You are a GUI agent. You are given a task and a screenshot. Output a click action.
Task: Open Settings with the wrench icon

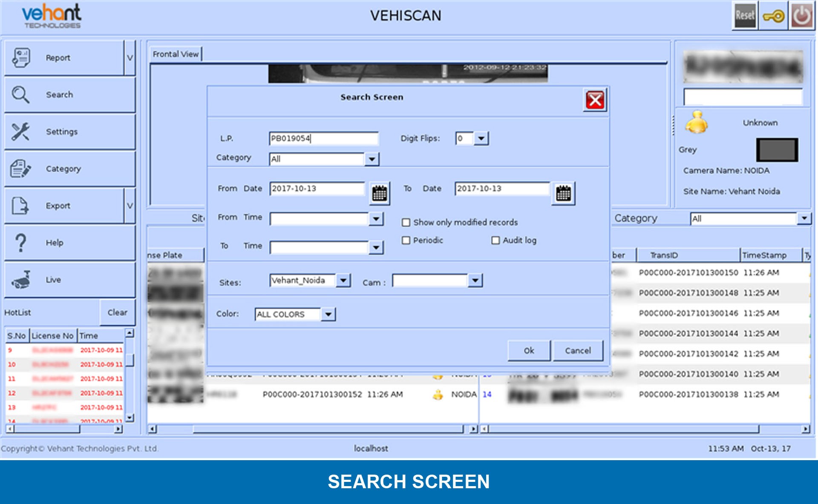70,132
